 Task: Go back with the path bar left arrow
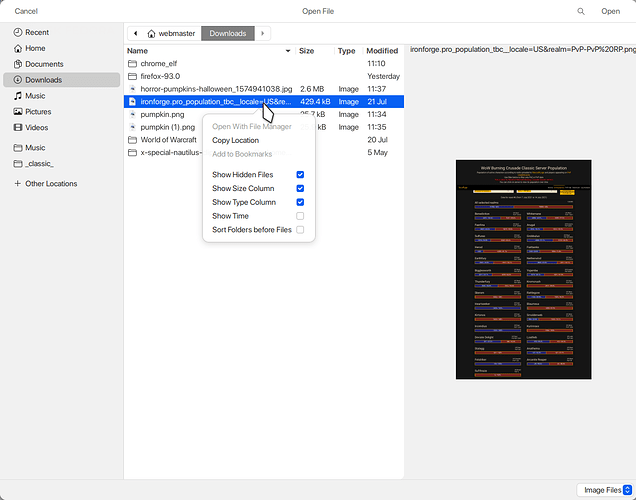[x=136, y=33]
